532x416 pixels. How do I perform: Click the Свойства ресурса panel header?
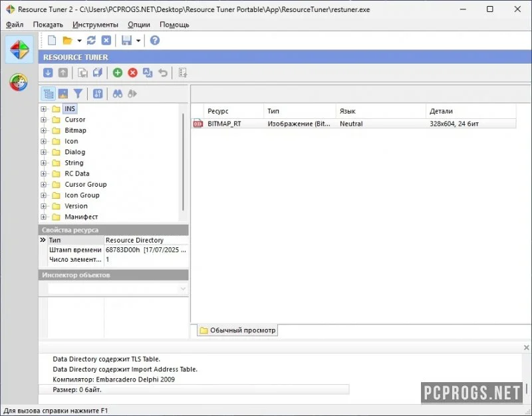coord(114,230)
